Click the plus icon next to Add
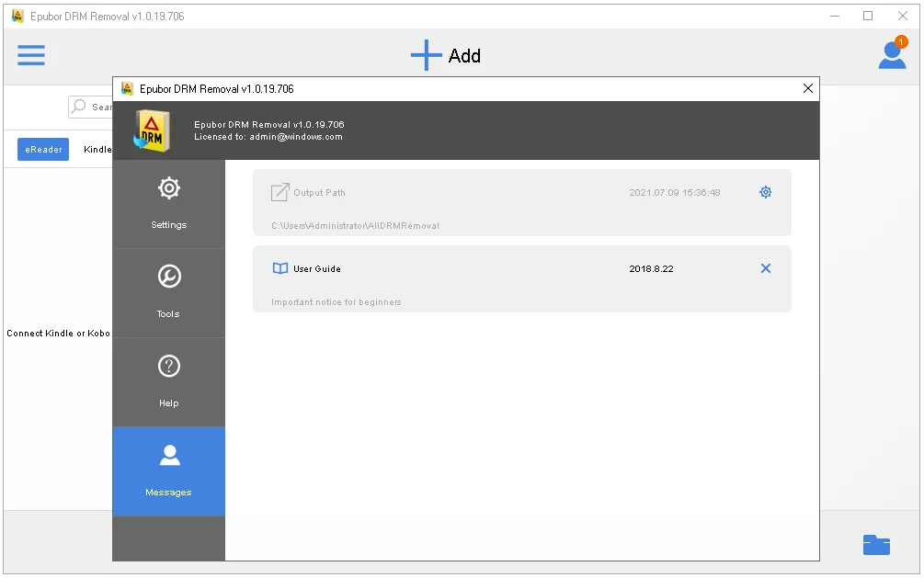 [426, 55]
